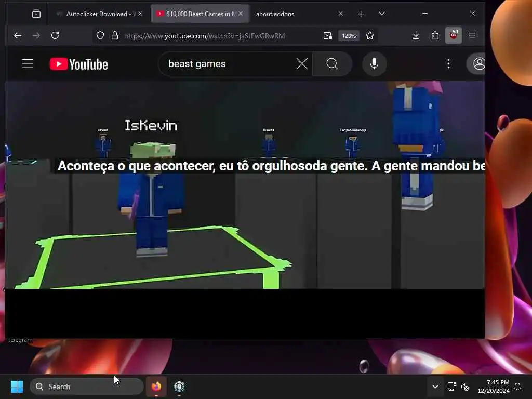
Task: Close the Autoclicker Download tab
Action: click(x=140, y=14)
